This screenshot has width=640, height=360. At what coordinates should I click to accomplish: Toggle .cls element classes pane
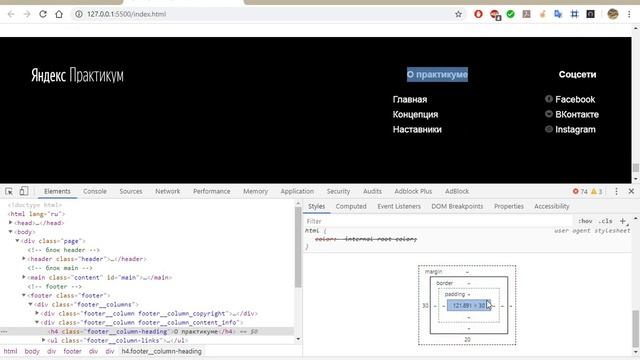tap(605, 221)
